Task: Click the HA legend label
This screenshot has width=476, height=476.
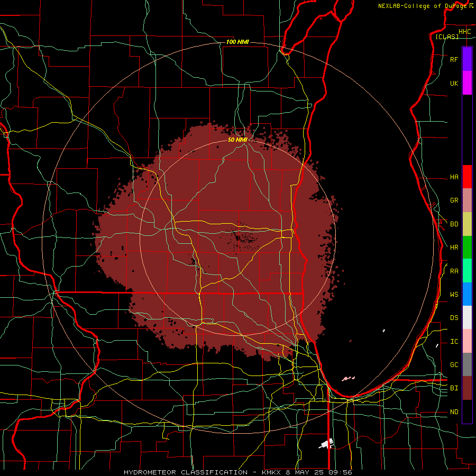Action: (454, 177)
